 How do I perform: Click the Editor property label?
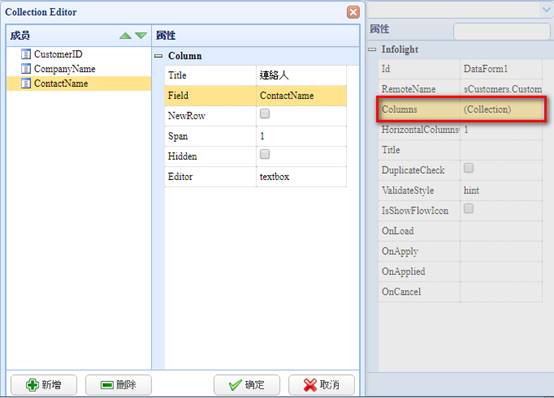(180, 177)
